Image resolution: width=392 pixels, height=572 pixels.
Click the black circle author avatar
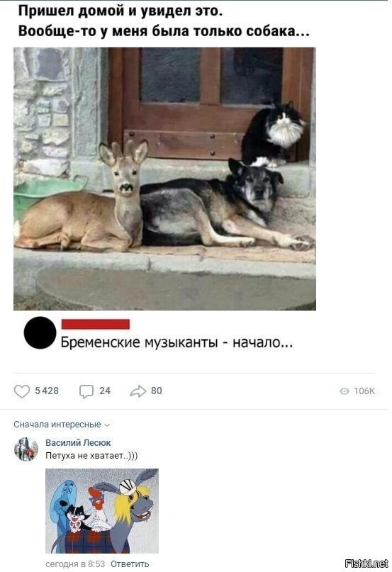(40, 332)
